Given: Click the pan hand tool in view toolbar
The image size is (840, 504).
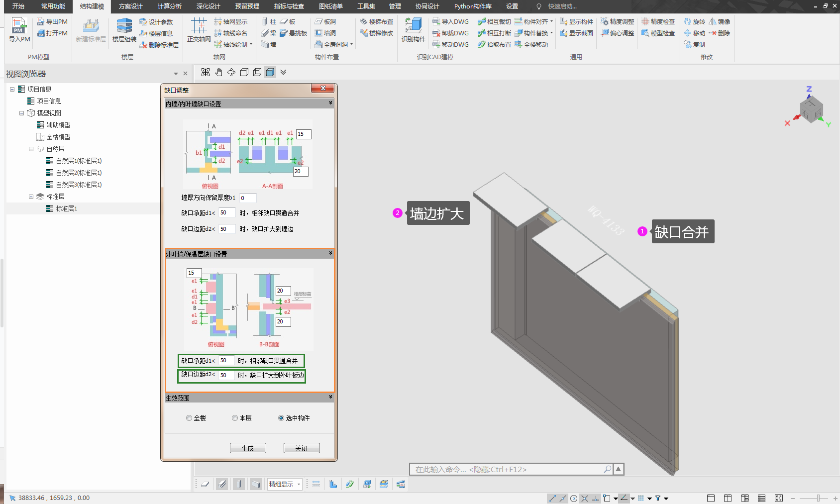Looking at the screenshot, I should pos(218,72).
